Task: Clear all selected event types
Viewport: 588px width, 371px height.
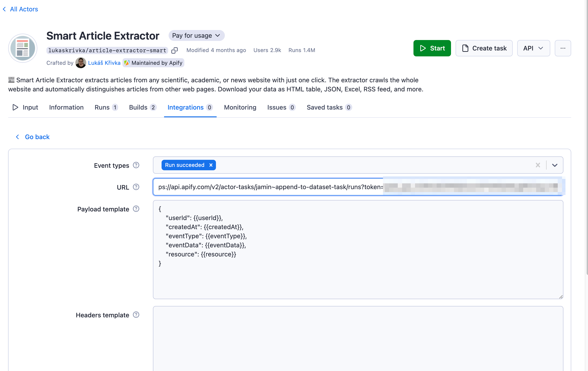Action: 538,165
